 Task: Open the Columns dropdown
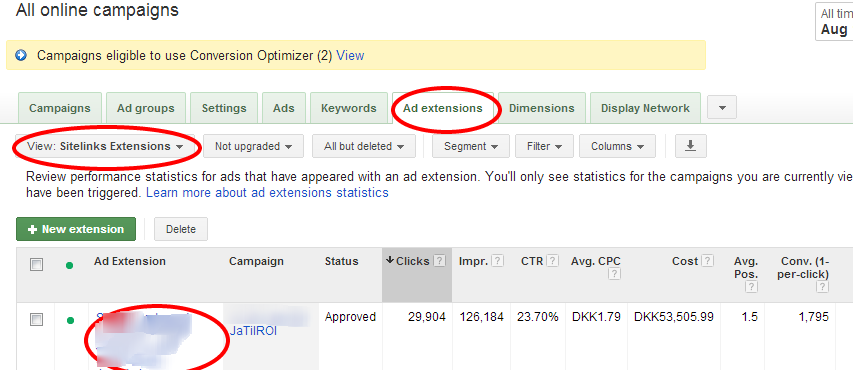[617, 146]
